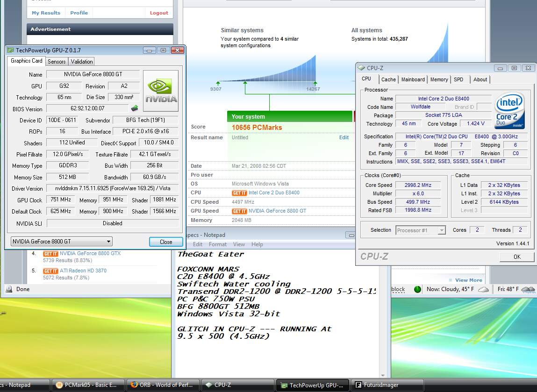Viewport: 537px width, 392px height.
Task: Click the GET IT badge beside GPU Speed 8800 GT
Action: [239, 211]
